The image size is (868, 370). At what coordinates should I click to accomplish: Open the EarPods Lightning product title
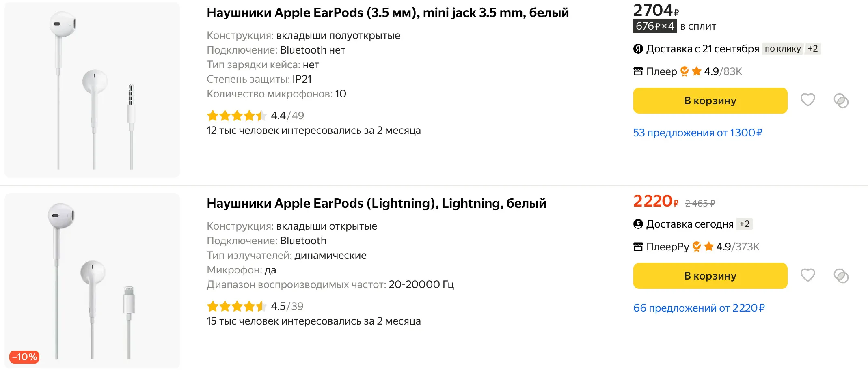click(376, 203)
